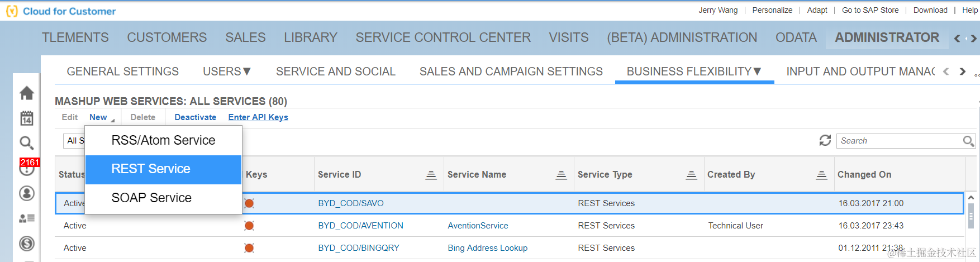Click Technical User cell in AVENTION row
The width and height of the screenshot is (980, 262).
736,226
